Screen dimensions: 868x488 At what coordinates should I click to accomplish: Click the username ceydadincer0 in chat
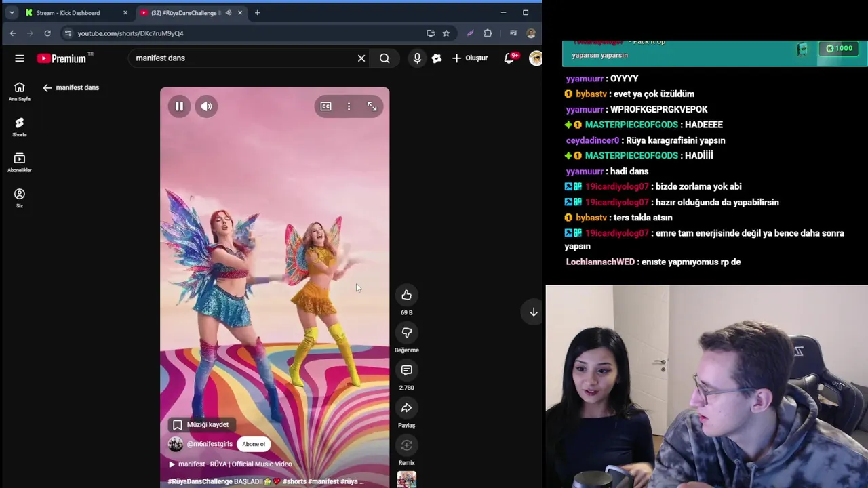point(593,140)
